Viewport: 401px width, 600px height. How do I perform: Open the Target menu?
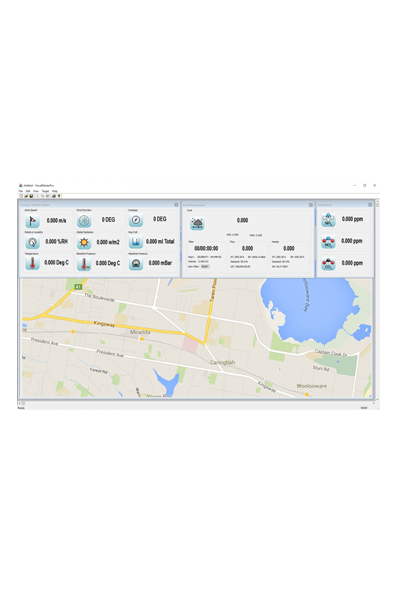pyautogui.click(x=46, y=191)
